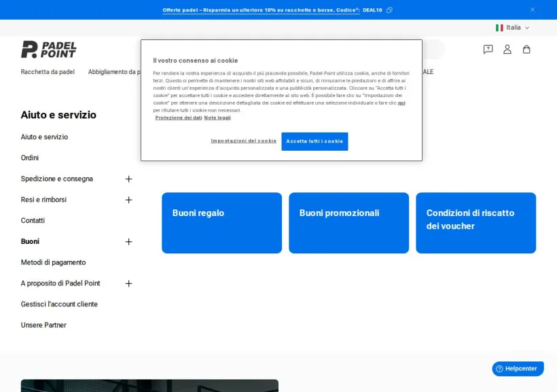Expand A proposito di Padel Point
557x392 pixels.
128,283
